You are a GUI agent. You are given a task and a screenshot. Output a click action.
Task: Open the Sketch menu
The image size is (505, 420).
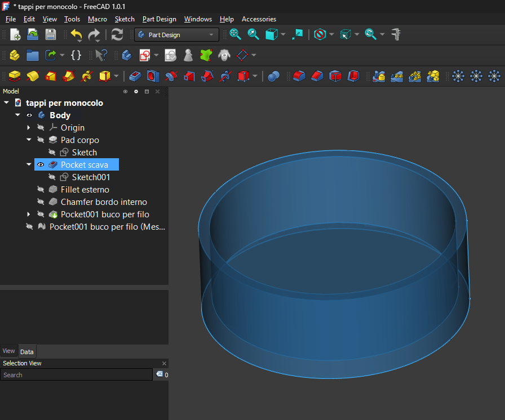(x=125, y=19)
